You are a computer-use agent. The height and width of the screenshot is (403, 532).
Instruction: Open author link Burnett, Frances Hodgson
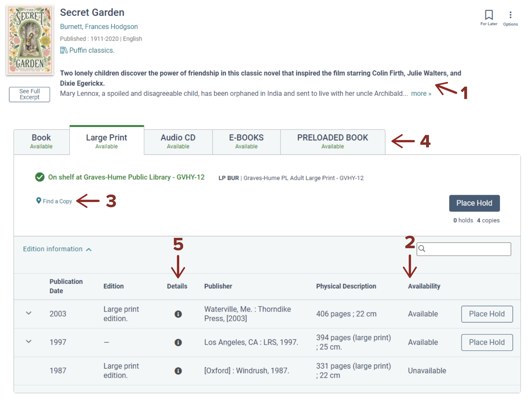point(99,27)
